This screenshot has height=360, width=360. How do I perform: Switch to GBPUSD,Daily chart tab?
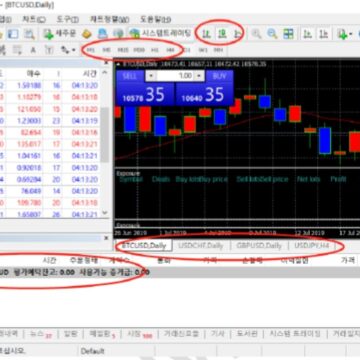[x=259, y=246]
